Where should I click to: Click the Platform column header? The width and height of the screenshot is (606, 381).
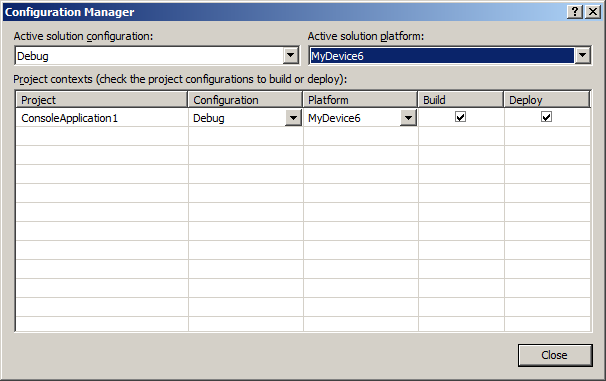pos(360,100)
